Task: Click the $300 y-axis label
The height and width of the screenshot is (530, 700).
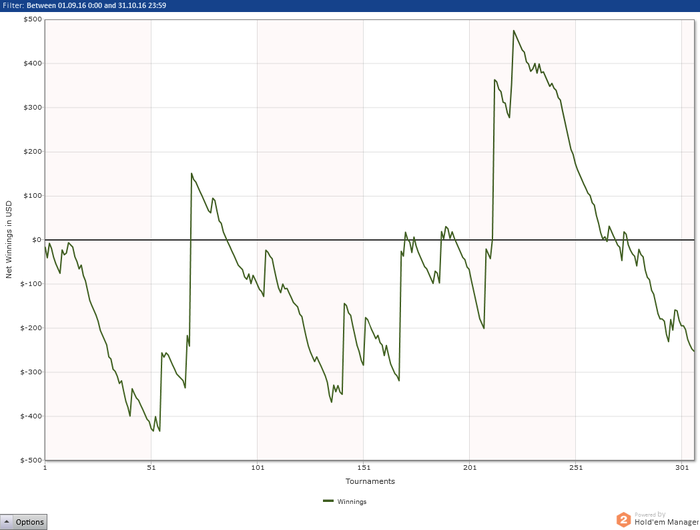Action: coord(33,108)
